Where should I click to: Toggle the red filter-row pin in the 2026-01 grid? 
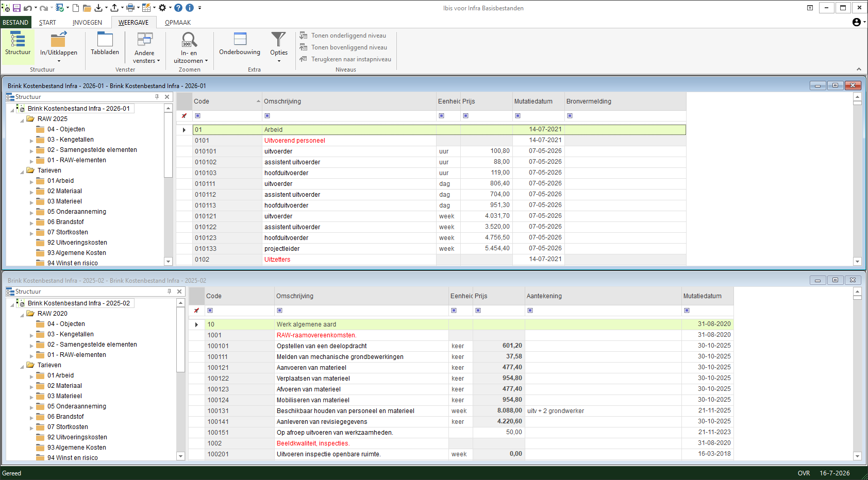point(184,116)
